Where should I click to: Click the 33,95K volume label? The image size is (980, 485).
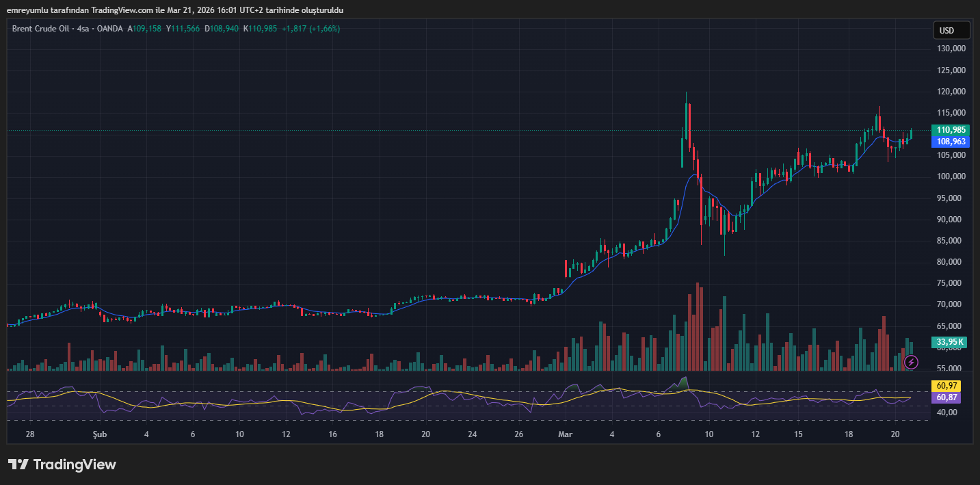[x=950, y=342]
